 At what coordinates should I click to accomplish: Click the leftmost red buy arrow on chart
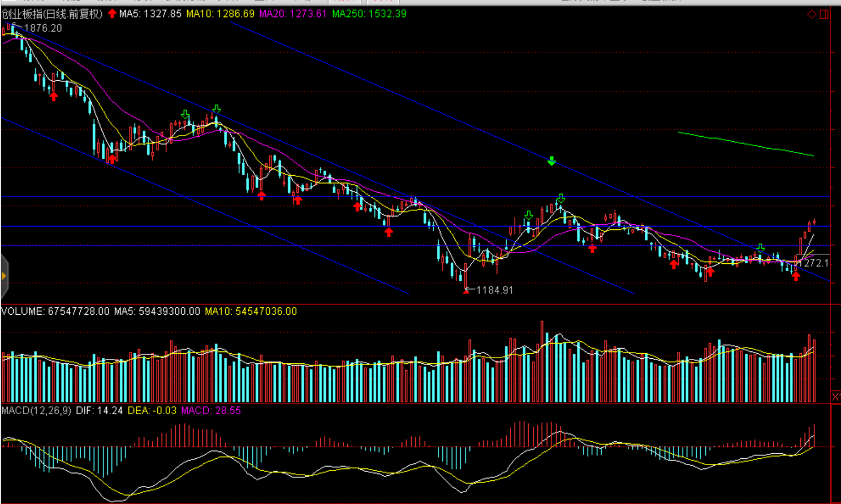(54, 97)
